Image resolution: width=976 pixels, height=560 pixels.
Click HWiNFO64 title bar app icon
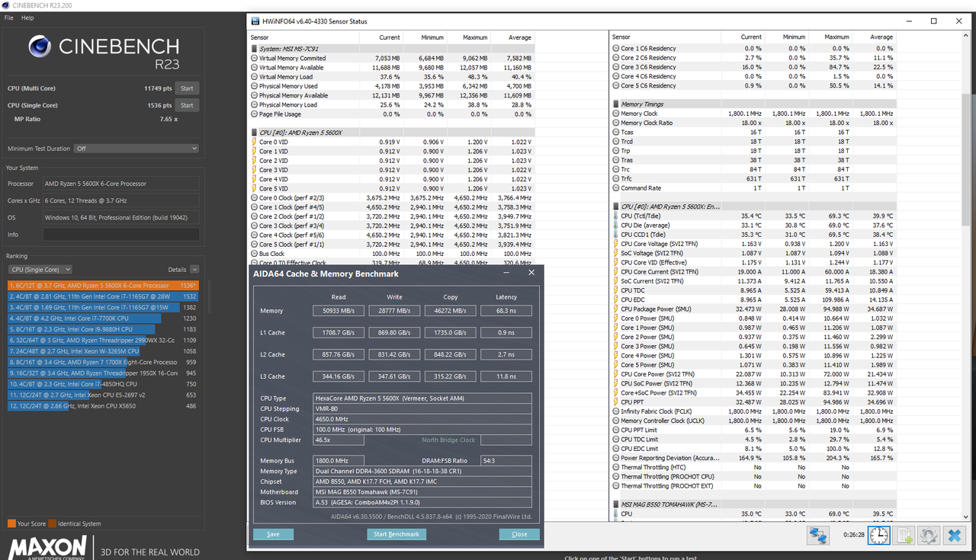[x=255, y=21]
